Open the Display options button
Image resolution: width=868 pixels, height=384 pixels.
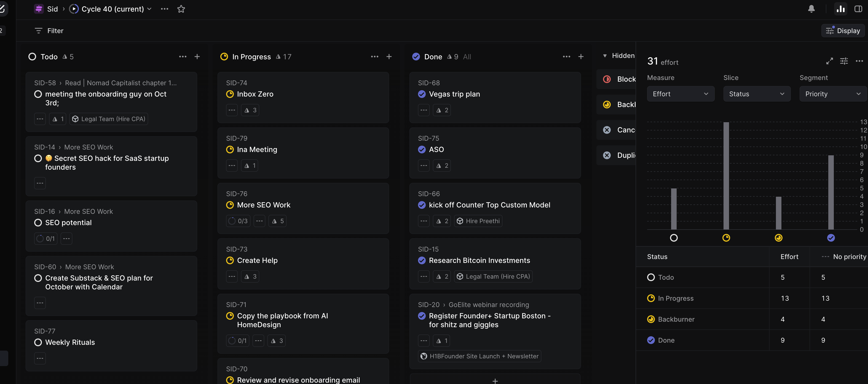click(843, 31)
